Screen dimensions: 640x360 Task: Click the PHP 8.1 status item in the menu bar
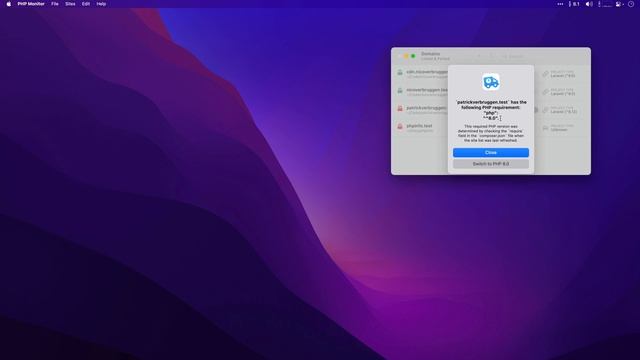pyautogui.click(x=574, y=4)
